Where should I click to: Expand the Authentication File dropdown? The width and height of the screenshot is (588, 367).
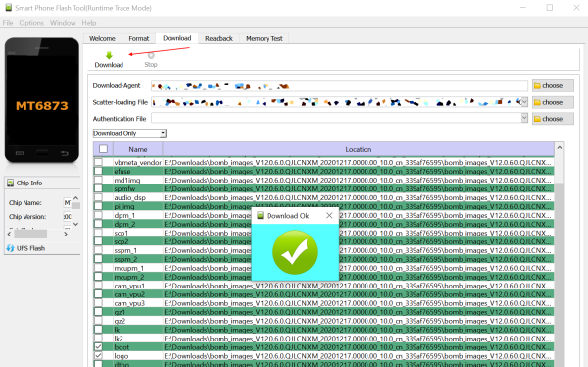[524, 118]
